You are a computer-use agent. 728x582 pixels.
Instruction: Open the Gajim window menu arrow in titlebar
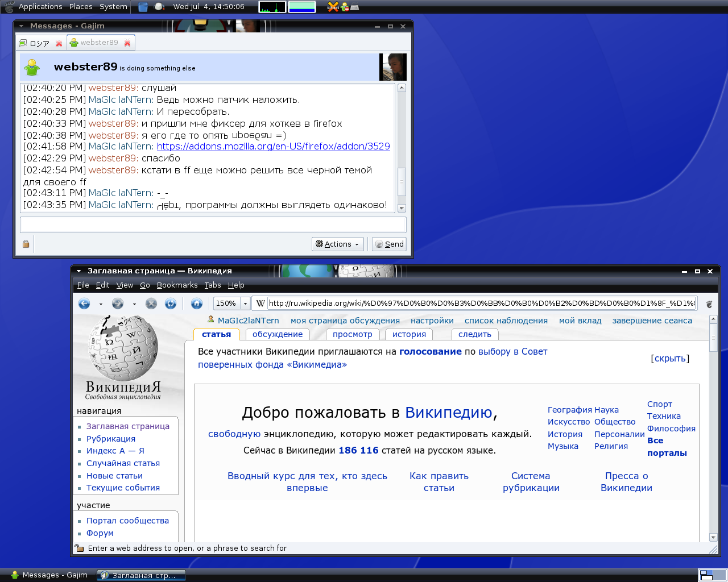click(x=22, y=26)
